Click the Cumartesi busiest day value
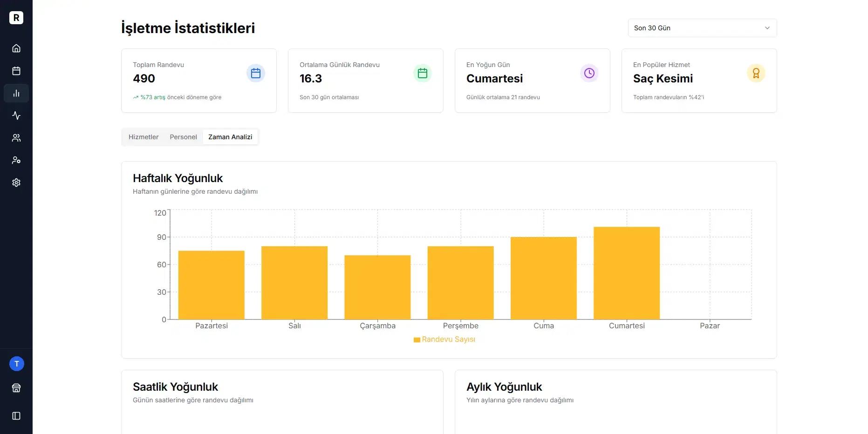The image size is (868, 434). 495,79
